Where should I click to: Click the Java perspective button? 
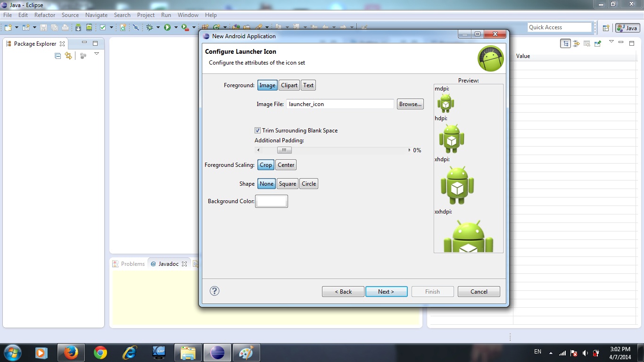[x=627, y=28]
